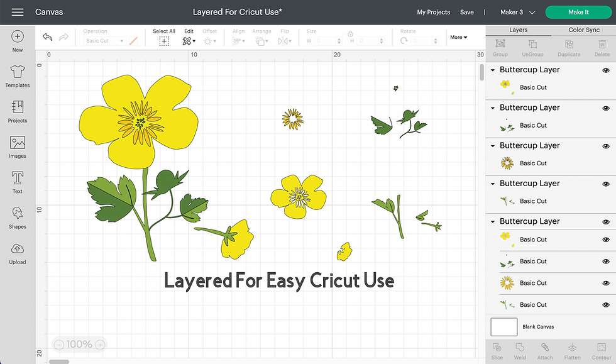
Task: Collapse the fifth Buttercup Layer
Action: 493,222
